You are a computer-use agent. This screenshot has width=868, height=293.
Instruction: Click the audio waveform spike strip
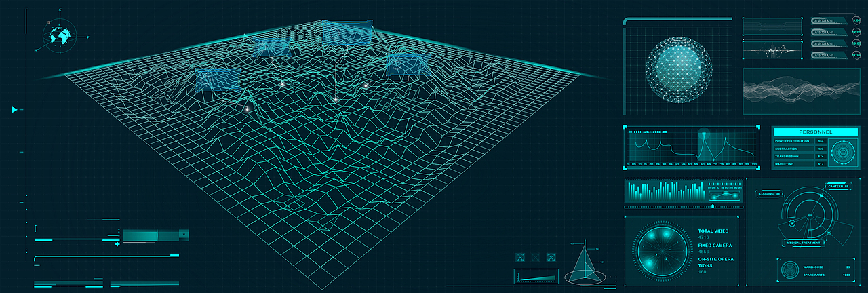(x=772, y=50)
